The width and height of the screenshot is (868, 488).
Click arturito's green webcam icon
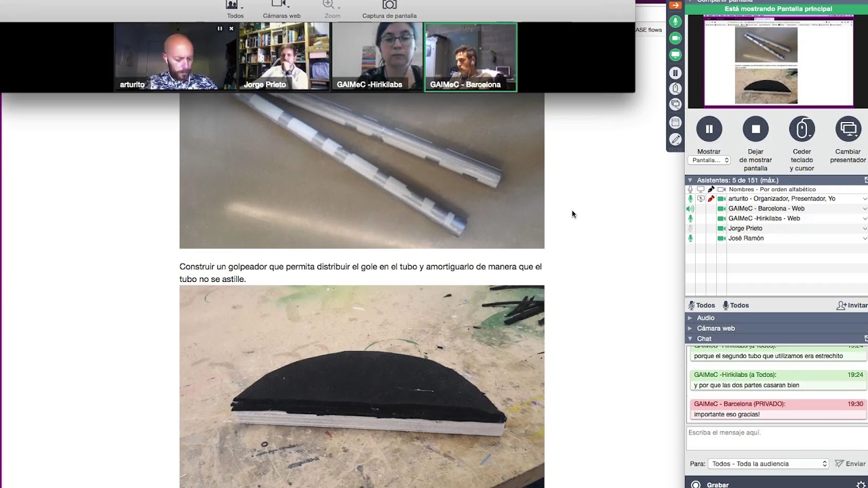click(x=722, y=199)
